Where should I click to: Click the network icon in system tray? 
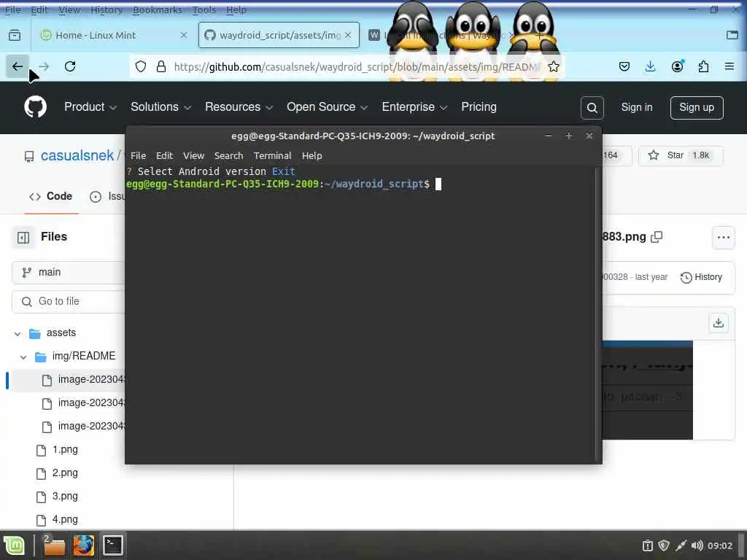coord(681,545)
